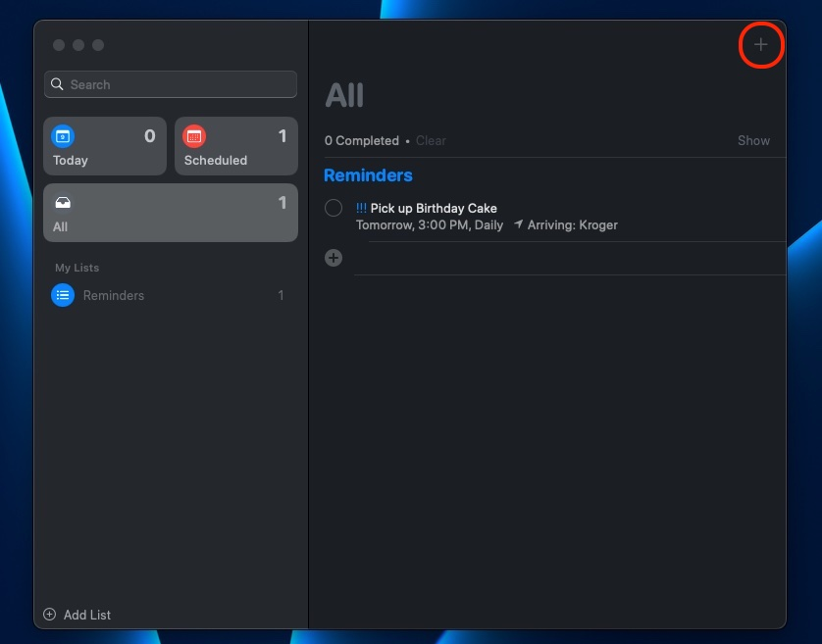Click Add List at the bottom
822x644 pixels.
click(77, 615)
